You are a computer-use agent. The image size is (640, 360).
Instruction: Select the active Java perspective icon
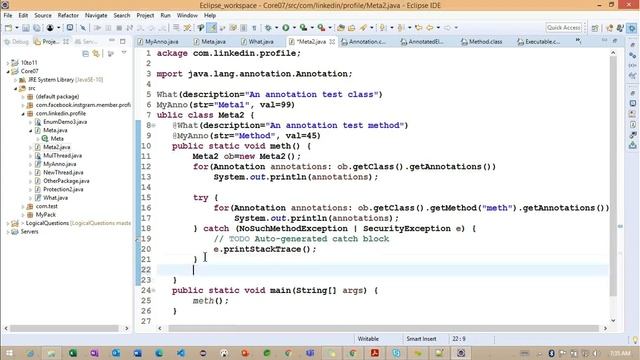point(631,28)
